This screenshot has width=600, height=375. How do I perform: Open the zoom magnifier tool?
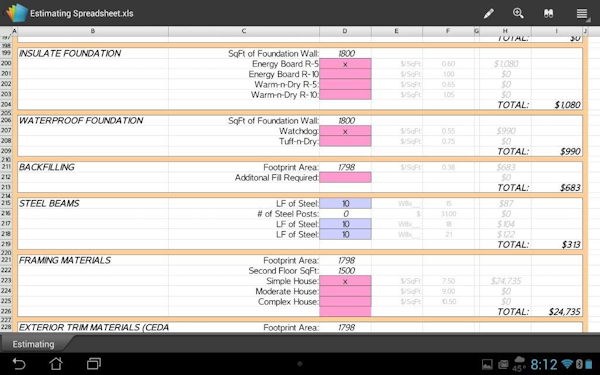(518, 13)
